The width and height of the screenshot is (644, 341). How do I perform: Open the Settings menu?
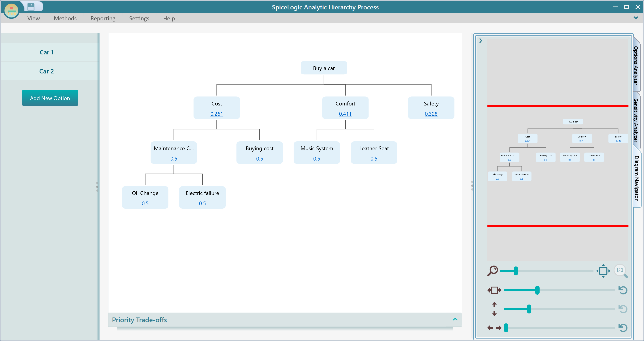pyautogui.click(x=139, y=18)
